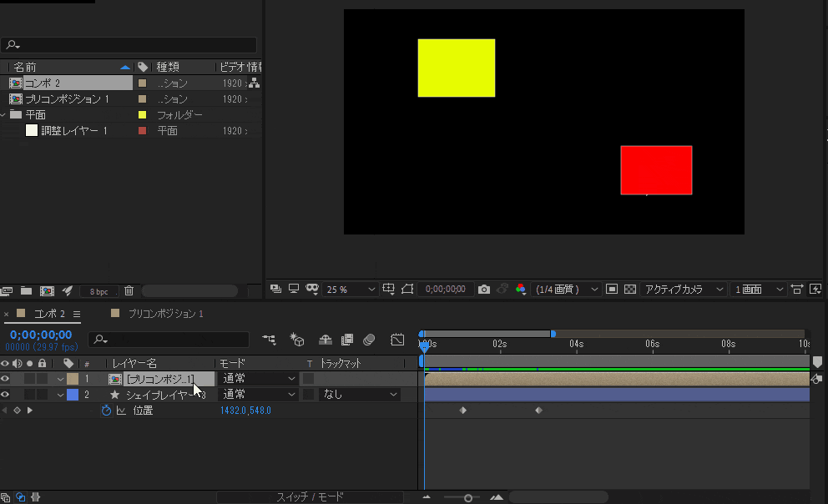This screenshot has width=828, height=504.
Task: Take snapshot with camera icon
Action: tap(484, 290)
